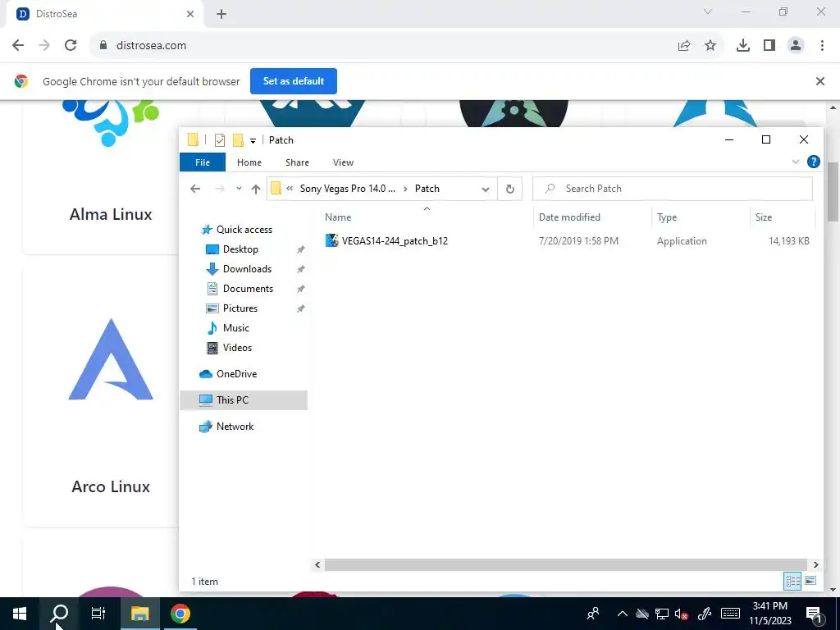Open notification center icon
The width and height of the screenshot is (840, 630).
point(814,614)
